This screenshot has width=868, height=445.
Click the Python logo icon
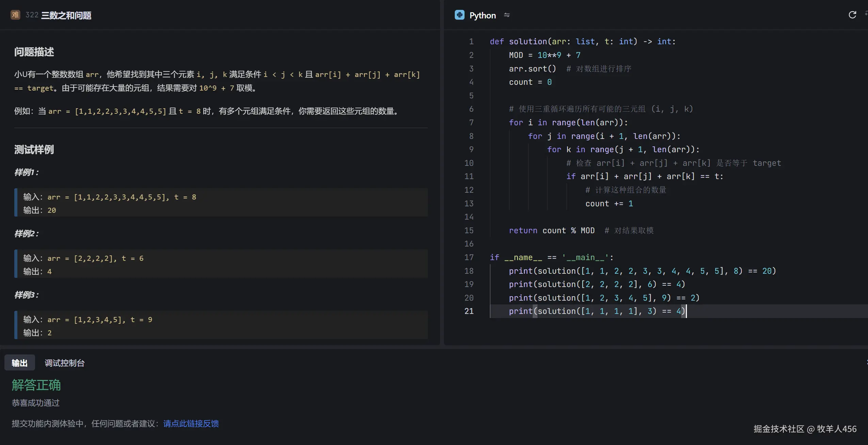460,15
